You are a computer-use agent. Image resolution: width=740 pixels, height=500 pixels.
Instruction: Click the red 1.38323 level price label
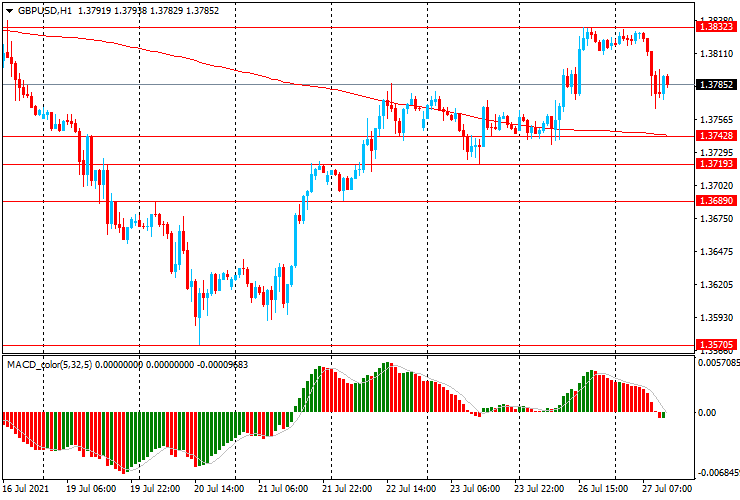click(716, 27)
